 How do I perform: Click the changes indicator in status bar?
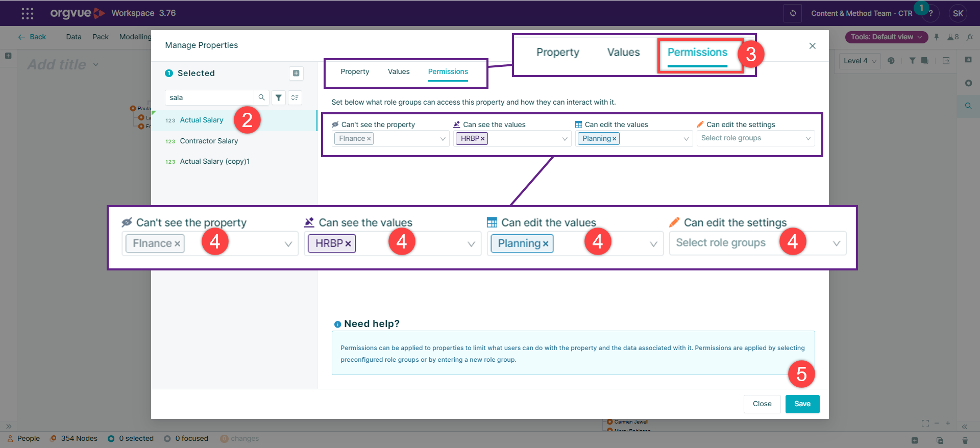click(x=239, y=438)
